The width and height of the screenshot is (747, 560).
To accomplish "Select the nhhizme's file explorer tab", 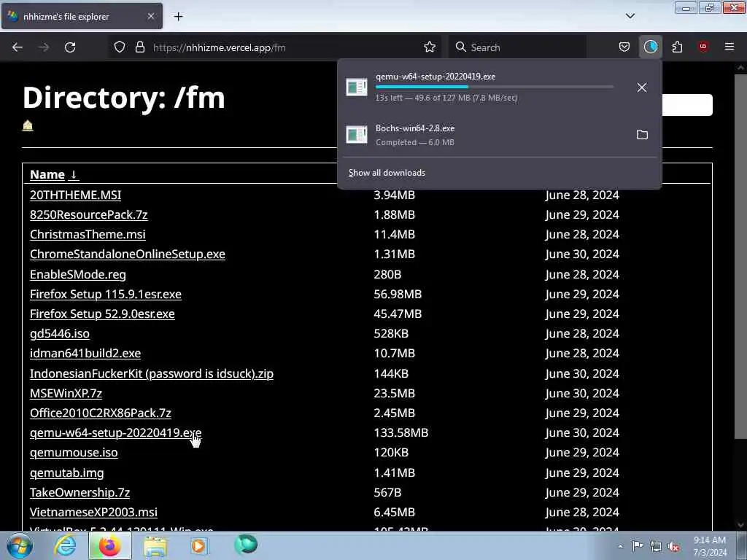I will [82, 16].
